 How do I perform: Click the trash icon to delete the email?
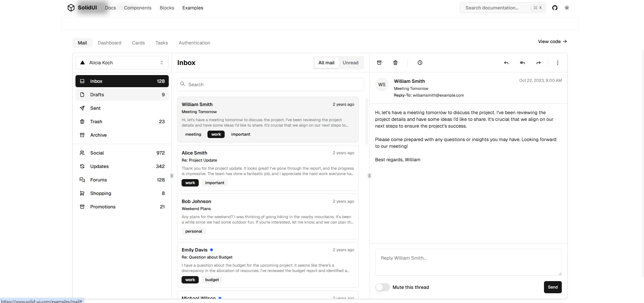(395, 63)
